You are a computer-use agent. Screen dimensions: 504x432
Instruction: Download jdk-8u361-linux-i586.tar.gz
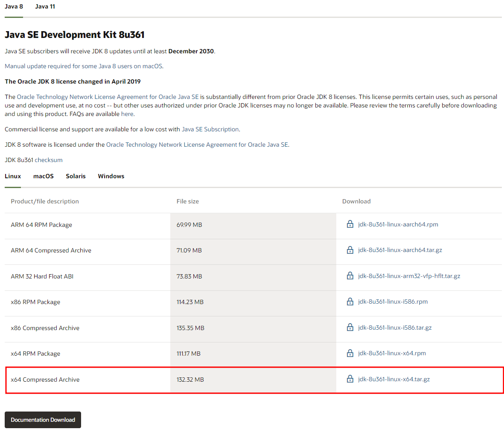click(395, 328)
